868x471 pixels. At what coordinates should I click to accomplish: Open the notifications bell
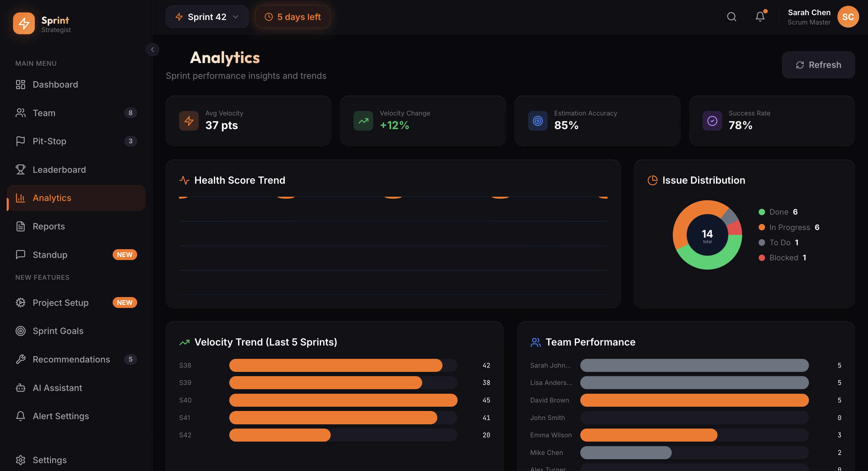[x=760, y=17]
